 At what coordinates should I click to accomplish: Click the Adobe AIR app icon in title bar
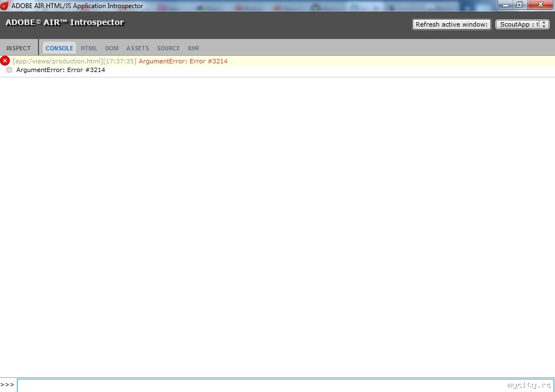click(4, 5)
